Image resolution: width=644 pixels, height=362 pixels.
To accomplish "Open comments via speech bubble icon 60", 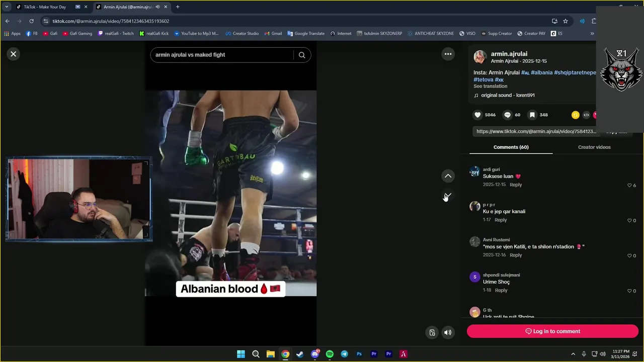I will 508,115.
